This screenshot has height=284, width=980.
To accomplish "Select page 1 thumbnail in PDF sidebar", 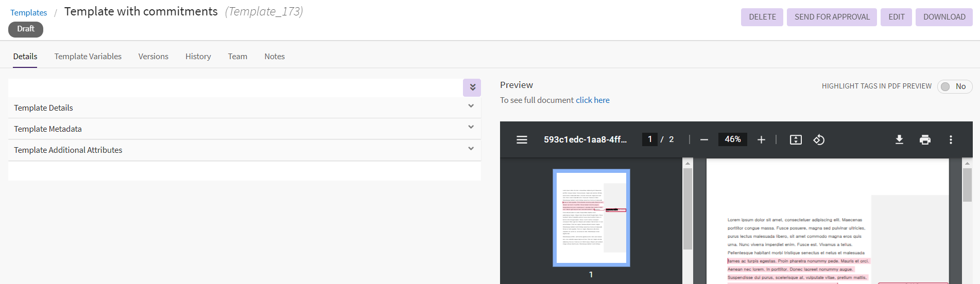I will tap(591, 218).
